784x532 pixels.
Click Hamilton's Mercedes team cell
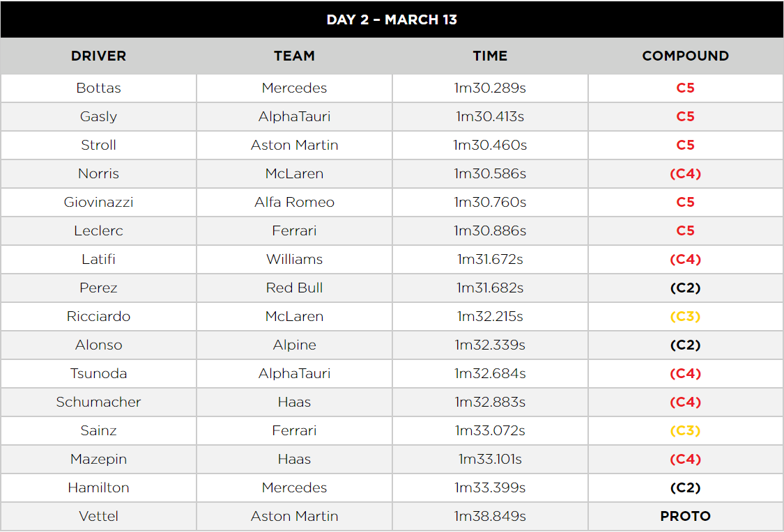coord(295,487)
